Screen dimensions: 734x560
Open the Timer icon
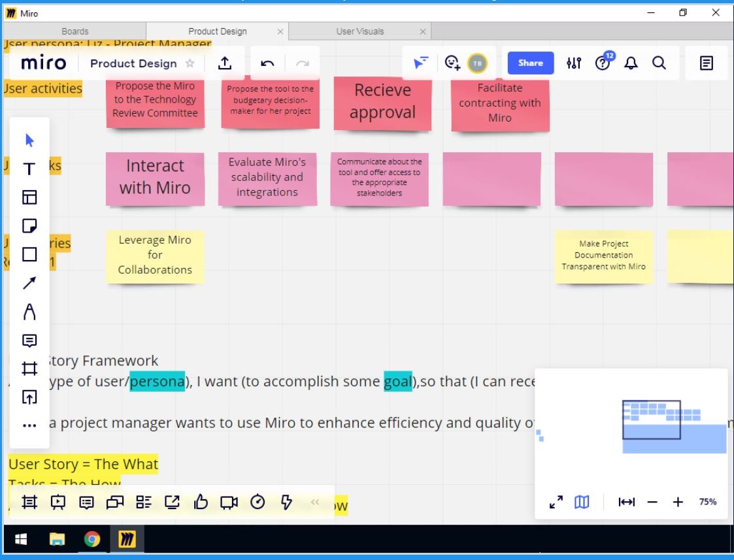(x=258, y=502)
